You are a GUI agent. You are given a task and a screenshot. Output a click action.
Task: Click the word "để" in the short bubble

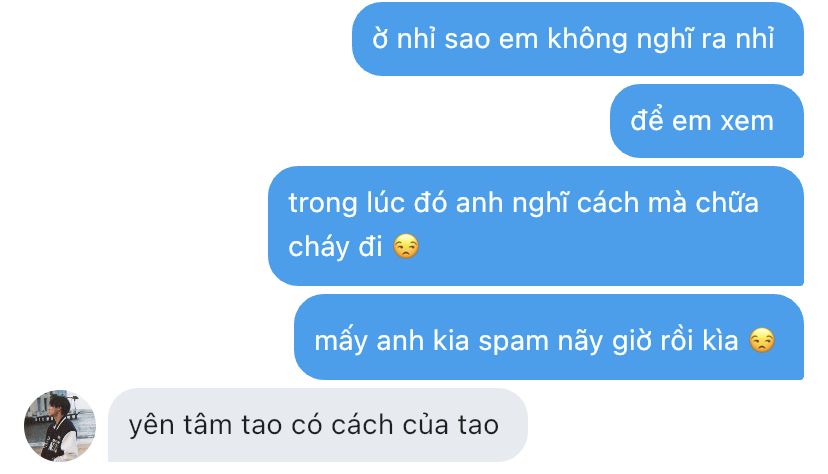pos(647,120)
